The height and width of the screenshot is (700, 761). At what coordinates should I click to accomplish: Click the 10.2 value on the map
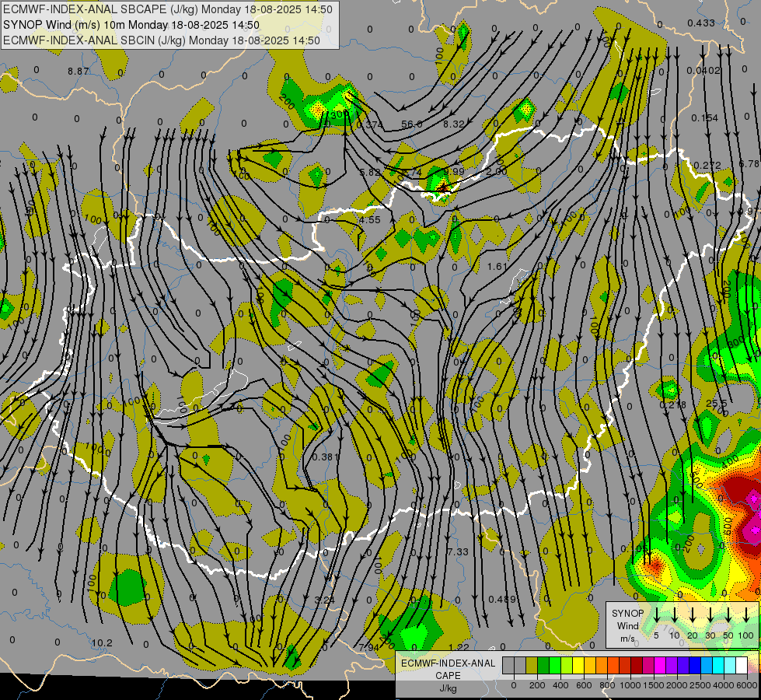pos(102,642)
